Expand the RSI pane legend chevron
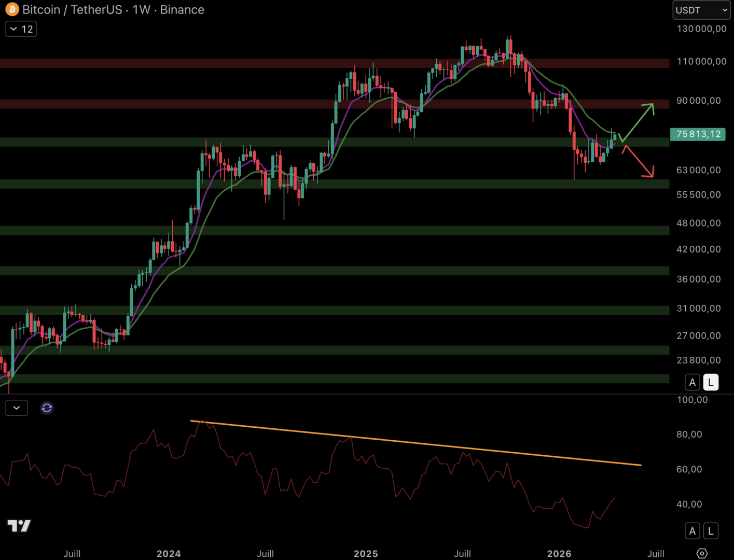 (17, 408)
